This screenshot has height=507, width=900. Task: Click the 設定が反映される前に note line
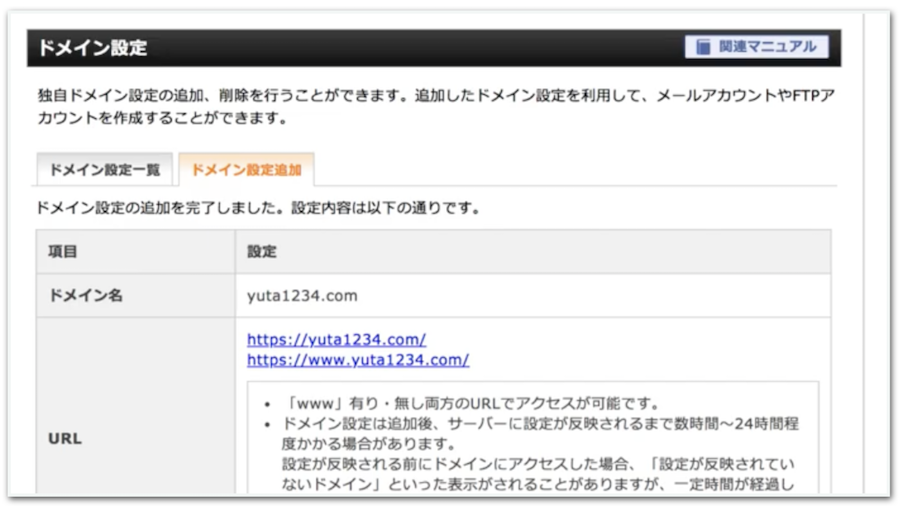coord(540,465)
